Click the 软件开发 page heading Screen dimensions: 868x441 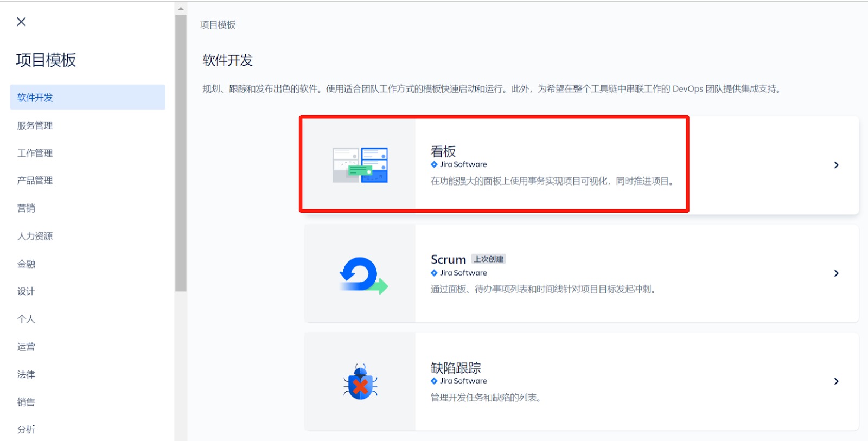[x=228, y=60]
